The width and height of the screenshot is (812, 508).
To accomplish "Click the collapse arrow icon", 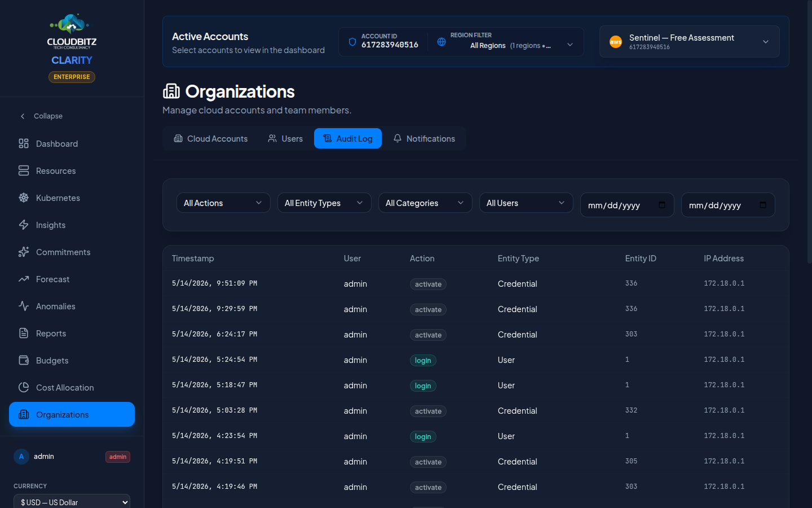I will click(x=23, y=116).
